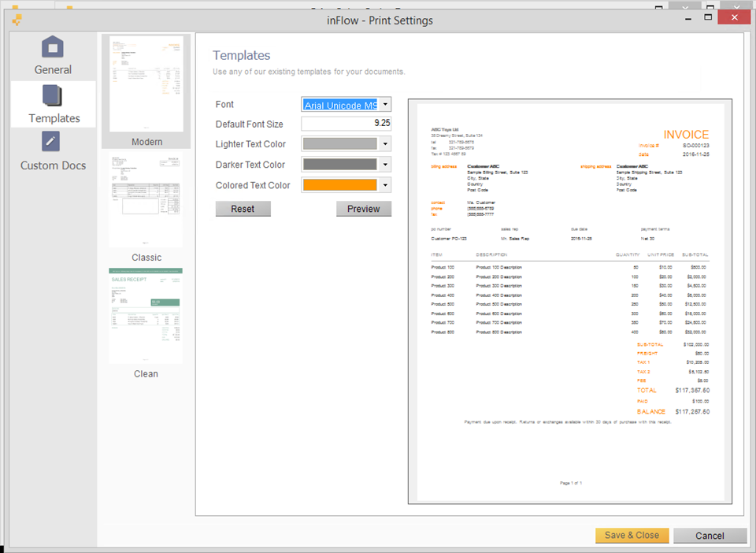The image size is (756, 553).
Task: Minimize the Print Settings window
Action: (688, 18)
